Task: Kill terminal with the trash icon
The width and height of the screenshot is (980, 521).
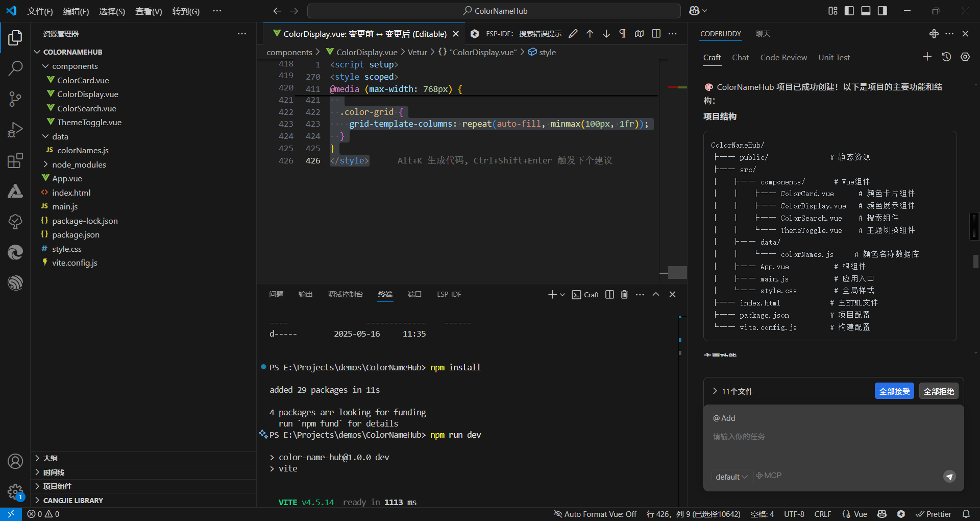Action: point(624,295)
